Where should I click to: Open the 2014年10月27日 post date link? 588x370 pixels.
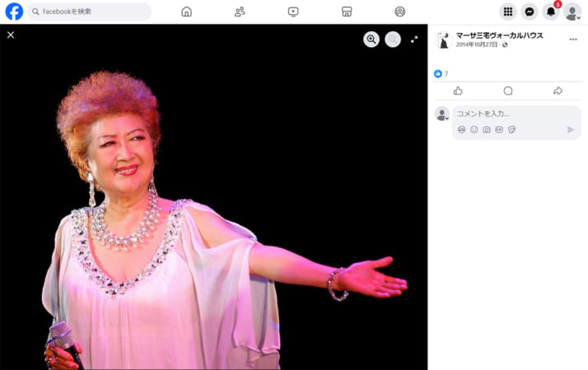(477, 44)
